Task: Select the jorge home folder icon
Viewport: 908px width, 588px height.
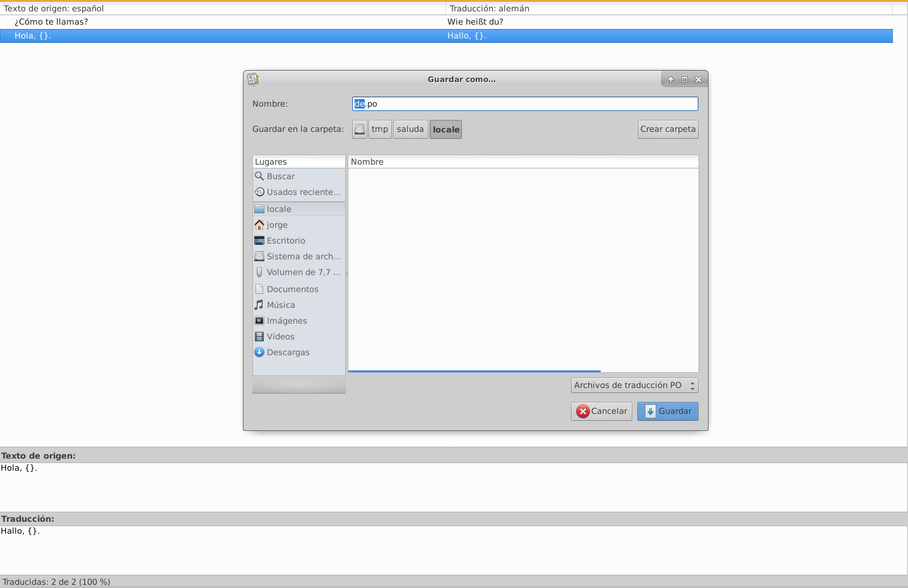Action: [x=259, y=225]
